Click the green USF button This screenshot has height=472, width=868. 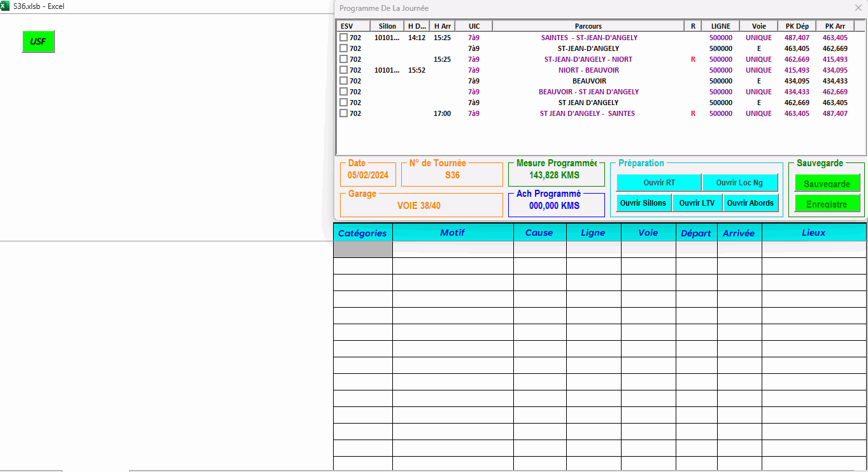38,41
